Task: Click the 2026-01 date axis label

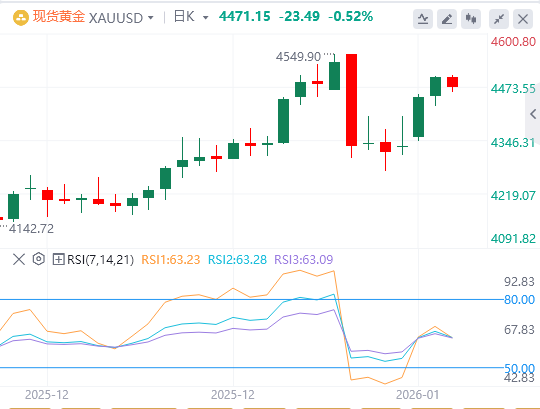Action: 418,395
